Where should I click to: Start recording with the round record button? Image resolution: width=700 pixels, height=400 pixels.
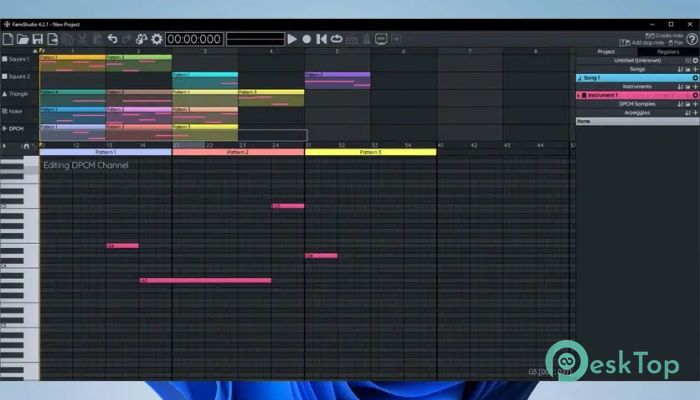tap(307, 39)
